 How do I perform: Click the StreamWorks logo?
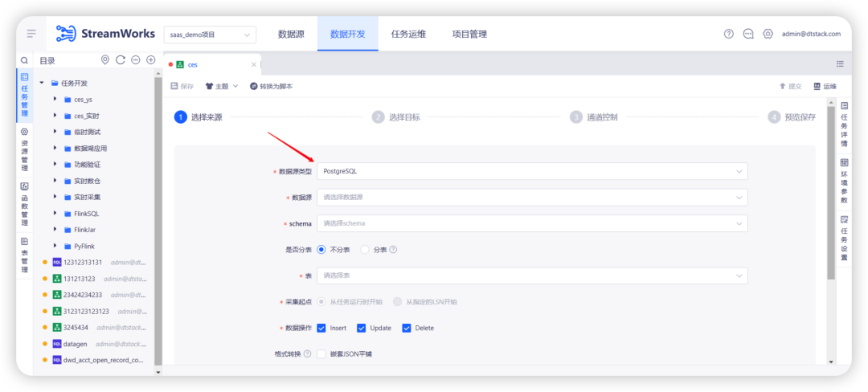105,34
